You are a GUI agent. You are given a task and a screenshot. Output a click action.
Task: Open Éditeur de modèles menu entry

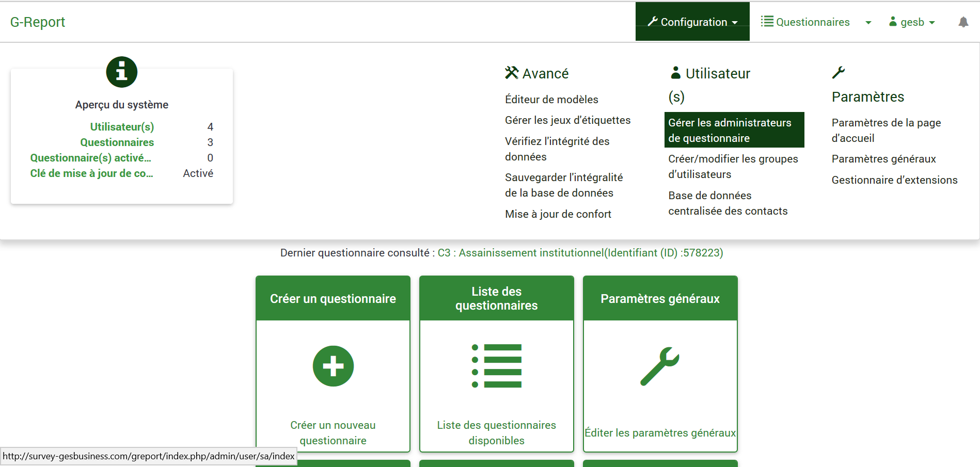click(551, 99)
